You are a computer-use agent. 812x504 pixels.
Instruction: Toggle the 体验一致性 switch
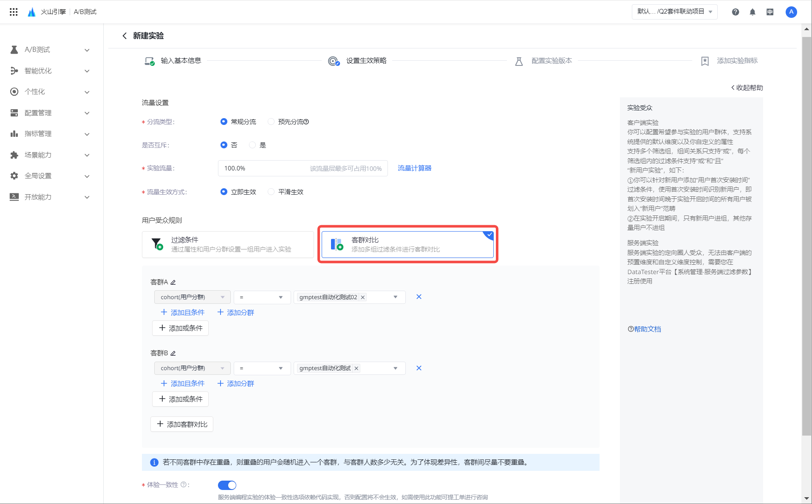pos(227,485)
